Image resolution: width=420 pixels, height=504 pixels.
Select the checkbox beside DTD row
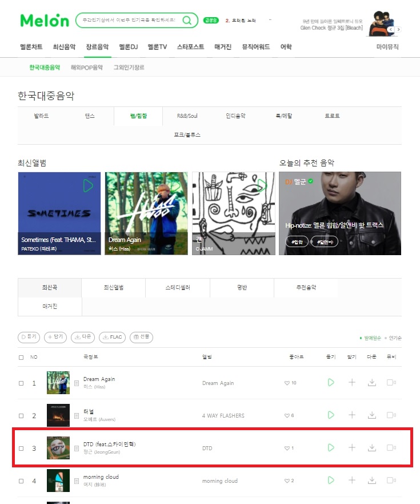coord(21,449)
